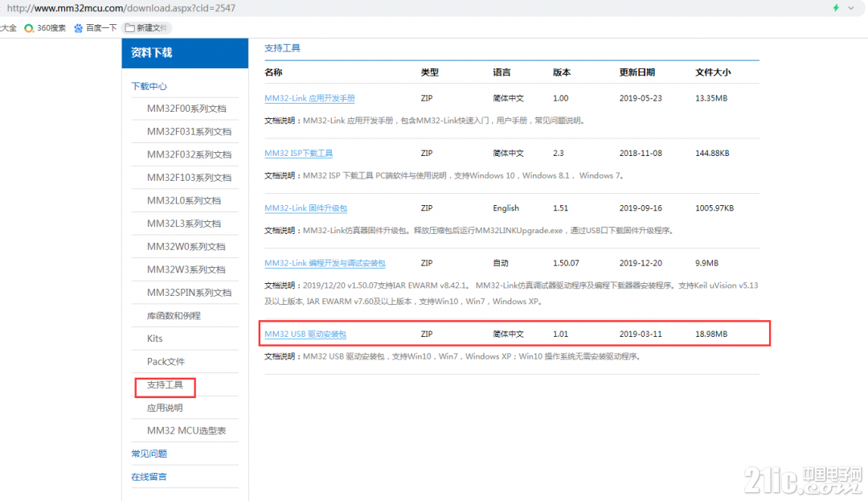Image resolution: width=868 pixels, height=501 pixels.
Task: Click the 更新日期 column header
Action: [637, 72]
